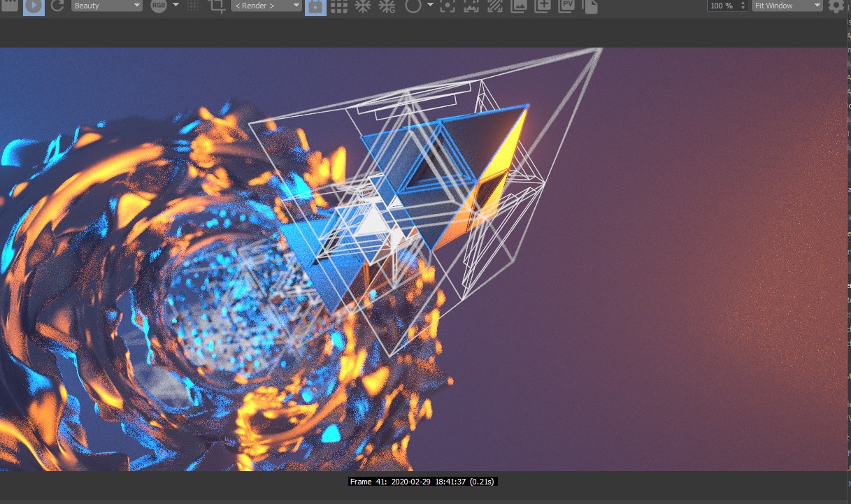This screenshot has width=851, height=504.
Task: Click the focus-pick bracket target icon
Action: (448, 6)
